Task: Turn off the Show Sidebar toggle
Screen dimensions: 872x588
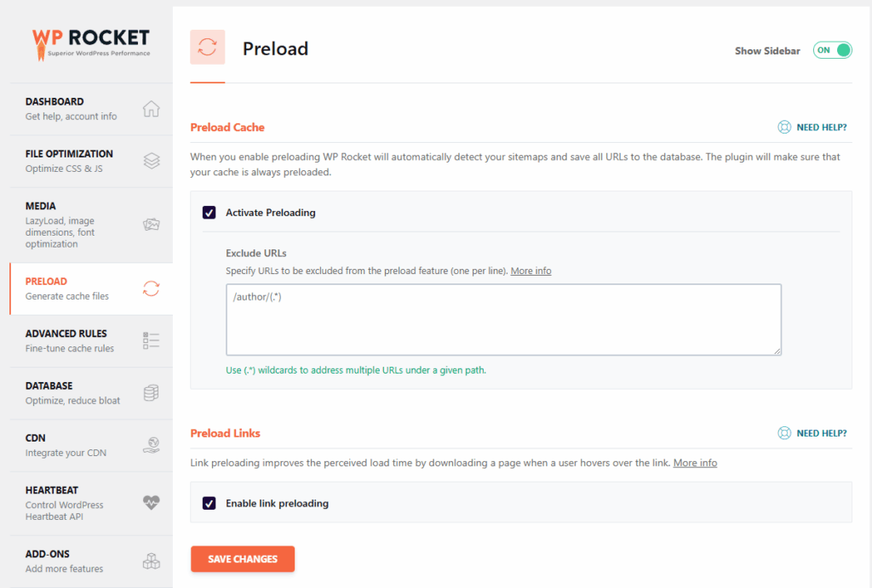Action: click(x=832, y=50)
